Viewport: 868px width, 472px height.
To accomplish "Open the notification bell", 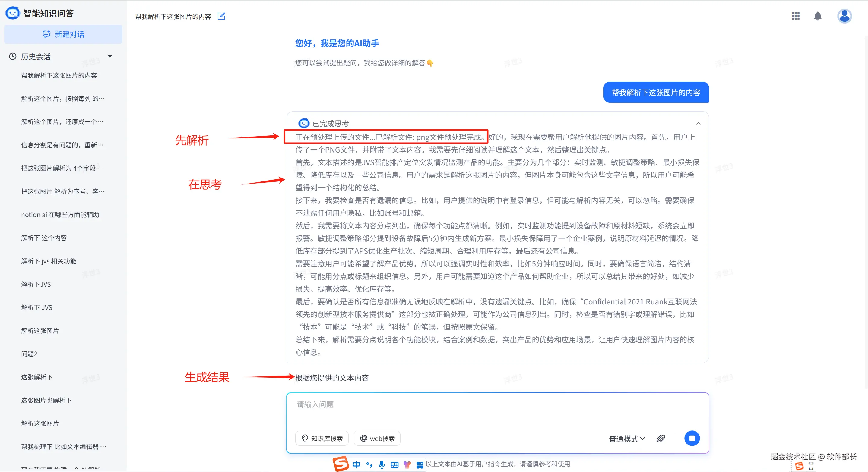I will [817, 16].
